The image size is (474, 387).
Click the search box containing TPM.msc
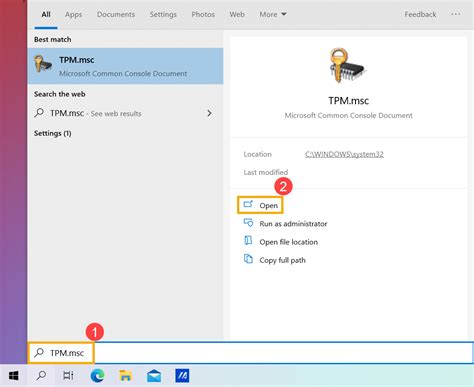pos(250,353)
